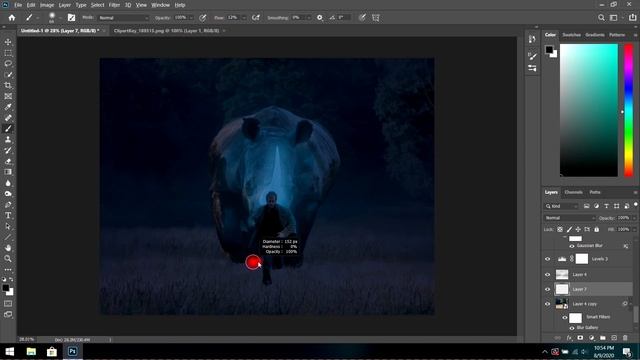Click the hue slider in Color panel

pos(629,111)
